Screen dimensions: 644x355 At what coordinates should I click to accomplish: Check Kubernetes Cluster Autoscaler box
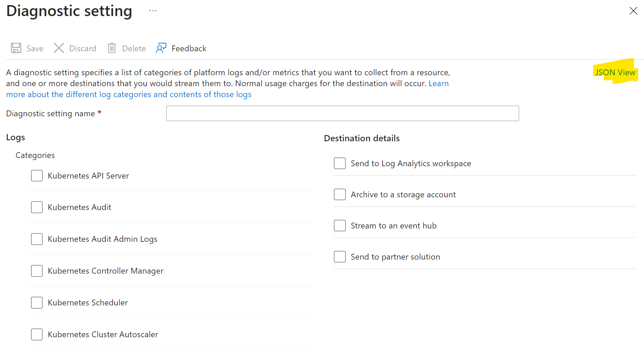click(37, 334)
